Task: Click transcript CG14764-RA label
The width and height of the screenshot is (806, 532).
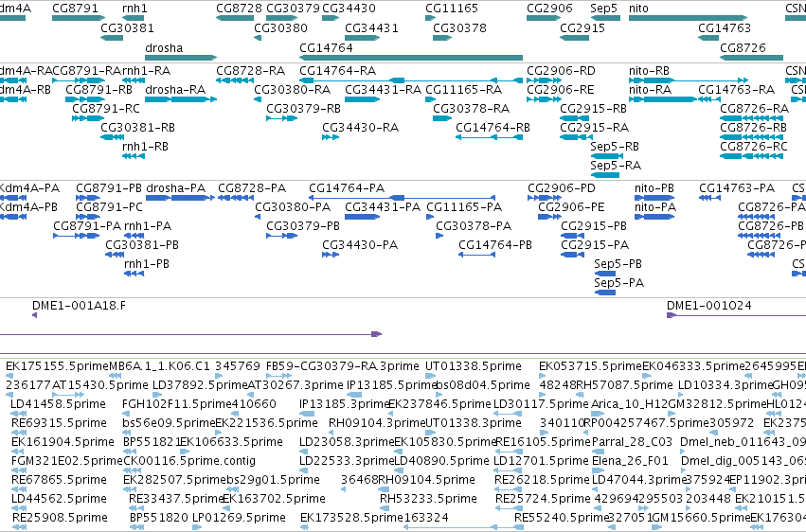Action: (338, 70)
